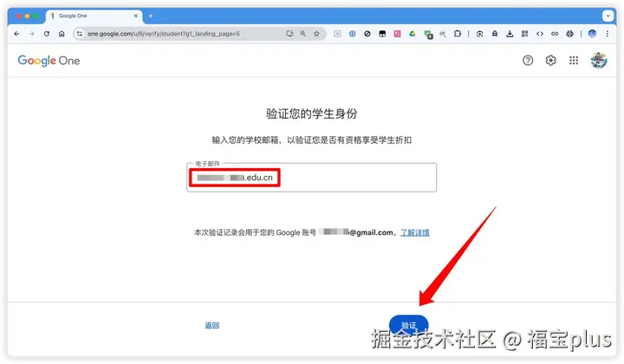
Task: Open the blue circle password extension
Action: pyautogui.click(x=352, y=34)
